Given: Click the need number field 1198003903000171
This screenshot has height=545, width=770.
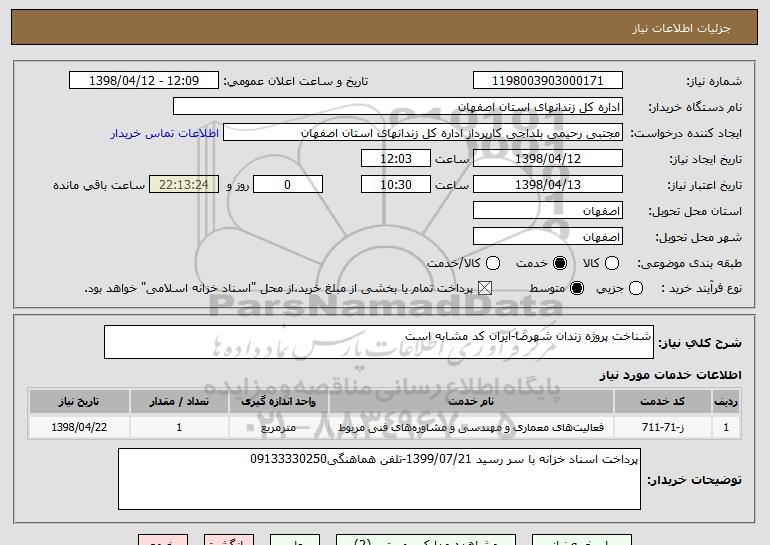Looking at the screenshot, I should click(x=548, y=81).
